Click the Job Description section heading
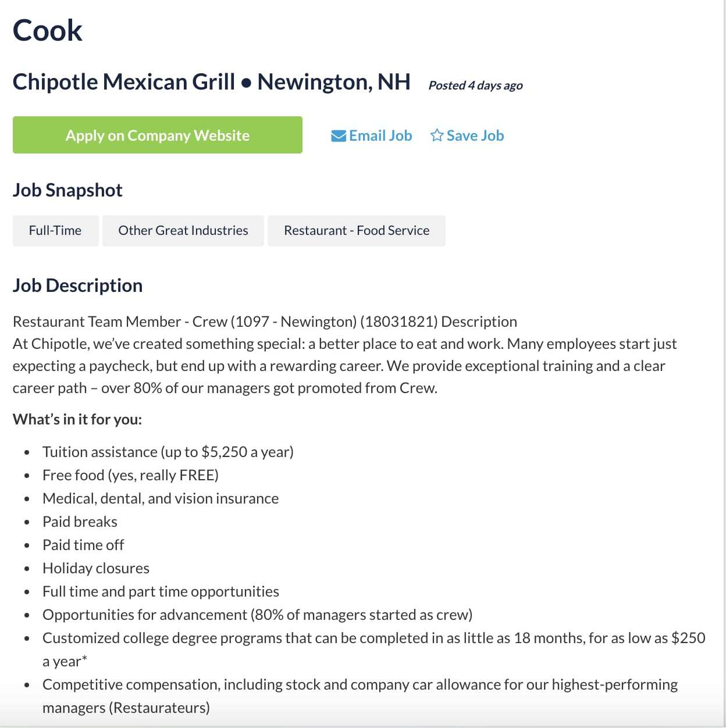 [77, 285]
